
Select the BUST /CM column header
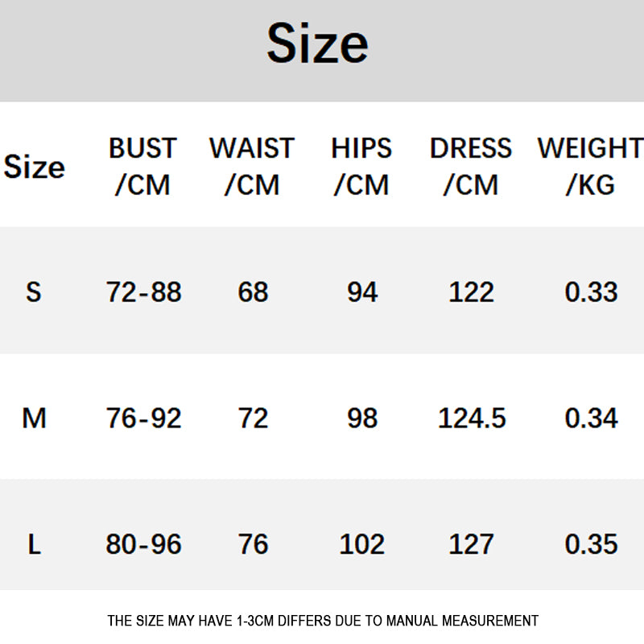pyautogui.click(x=143, y=166)
